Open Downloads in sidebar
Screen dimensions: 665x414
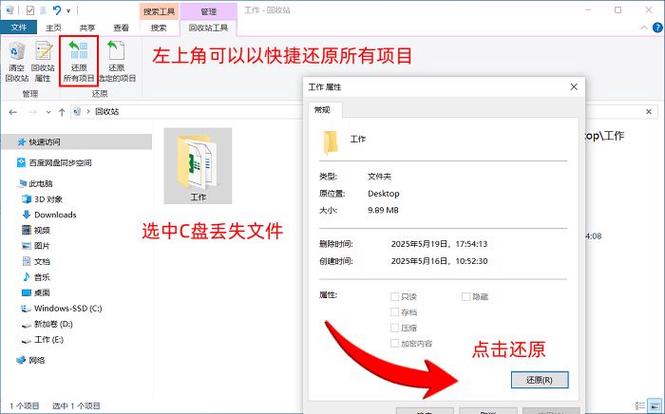coord(55,215)
